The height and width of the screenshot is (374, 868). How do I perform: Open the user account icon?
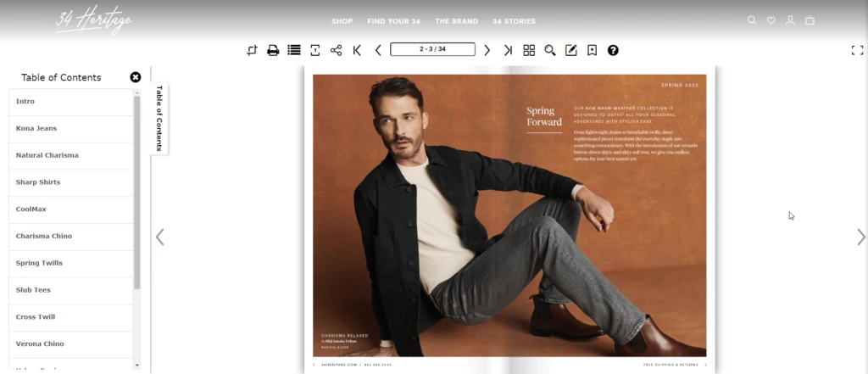click(x=791, y=20)
